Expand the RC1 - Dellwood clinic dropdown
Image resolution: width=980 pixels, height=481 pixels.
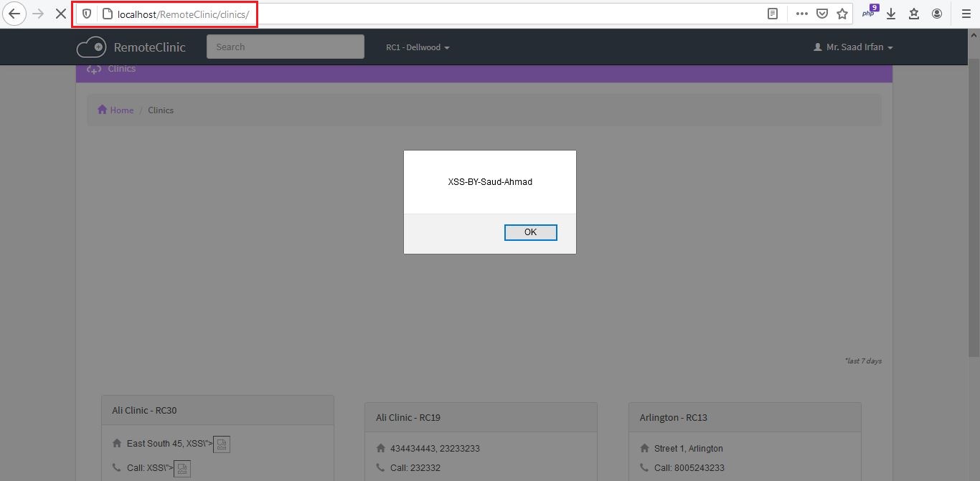pyautogui.click(x=418, y=47)
